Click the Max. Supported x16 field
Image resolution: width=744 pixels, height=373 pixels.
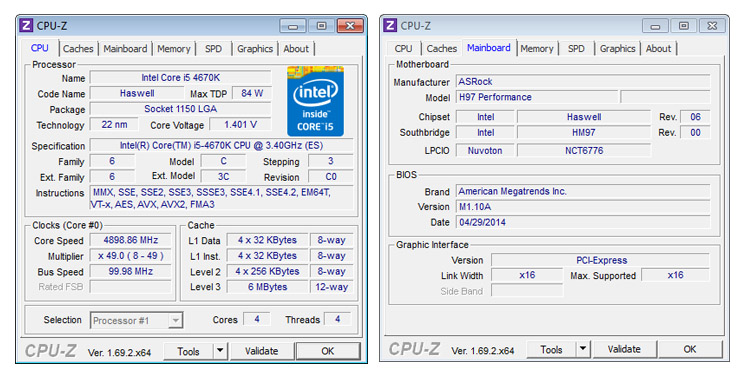pyautogui.click(x=676, y=275)
